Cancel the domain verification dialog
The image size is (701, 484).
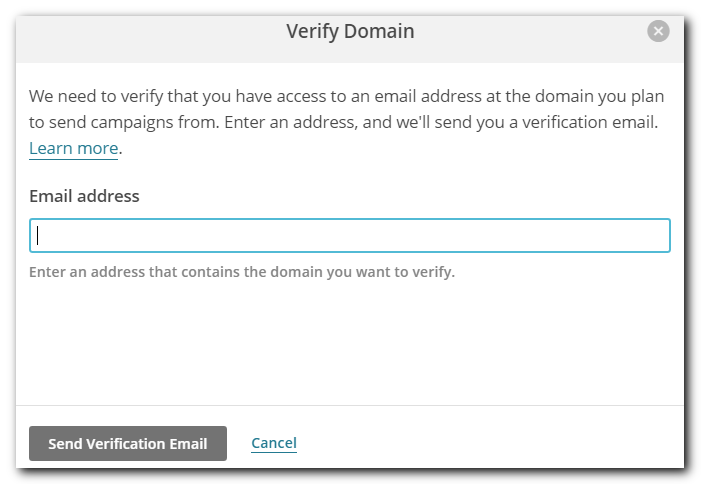274,443
